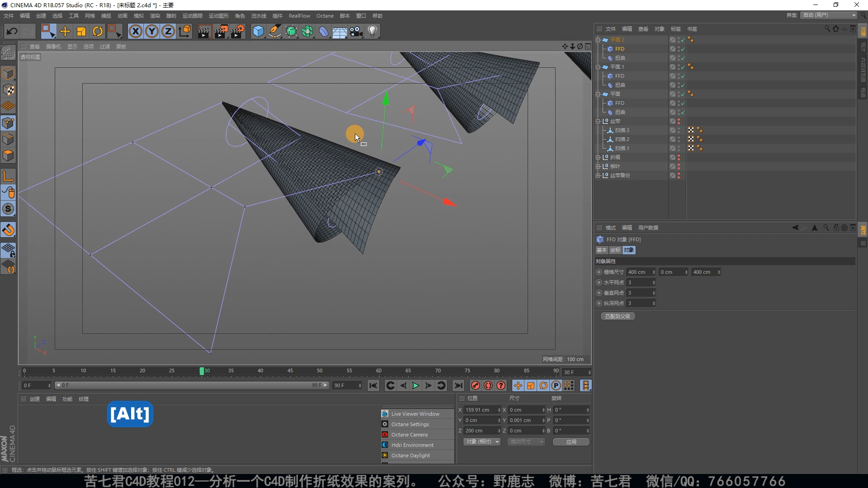Toggle Z axis lock button
Viewport: 868px width, 488px height.
168,31
